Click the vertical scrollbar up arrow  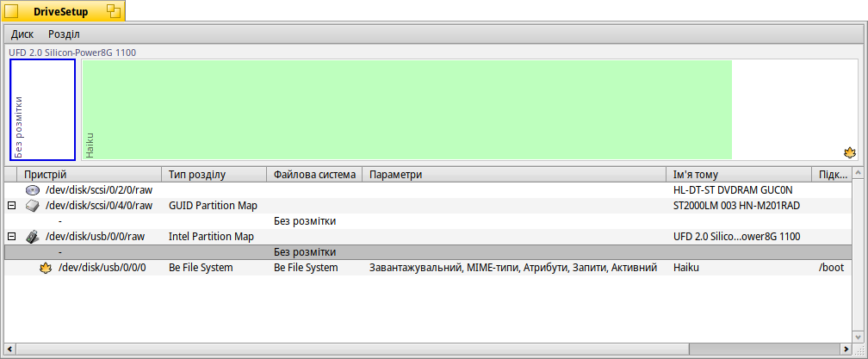(858, 174)
